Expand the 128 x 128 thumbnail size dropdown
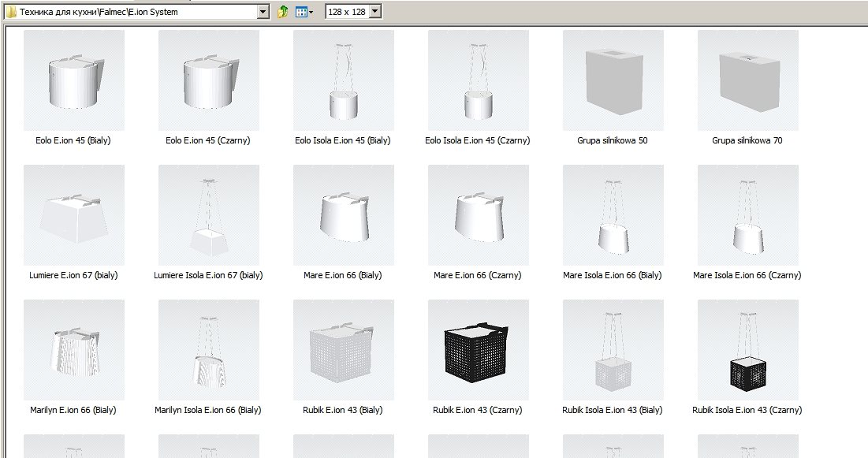 (x=375, y=11)
